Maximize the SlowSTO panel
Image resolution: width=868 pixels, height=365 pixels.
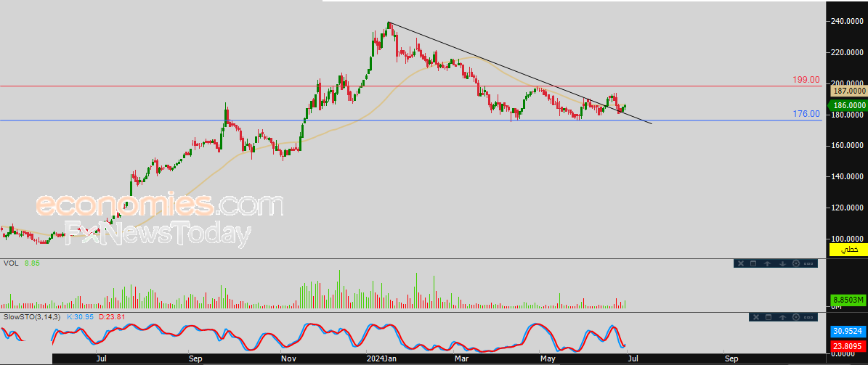(x=768, y=317)
